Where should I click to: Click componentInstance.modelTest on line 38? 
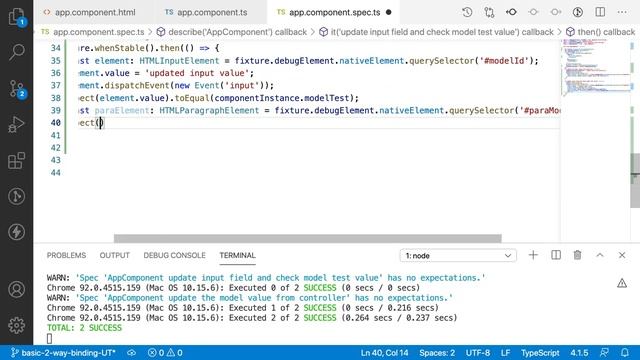click(x=282, y=98)
